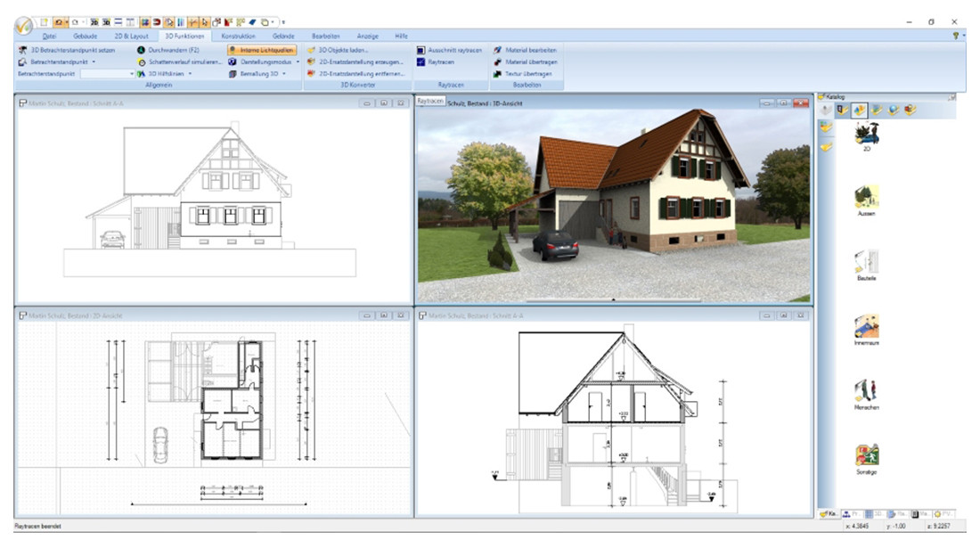Click Textur übertragen
The width and height of the screenshot is (980, 548).
[x=522, y=74]
